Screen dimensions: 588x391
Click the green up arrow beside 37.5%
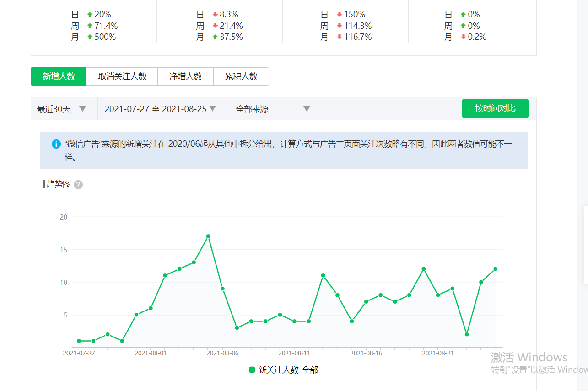215,37
